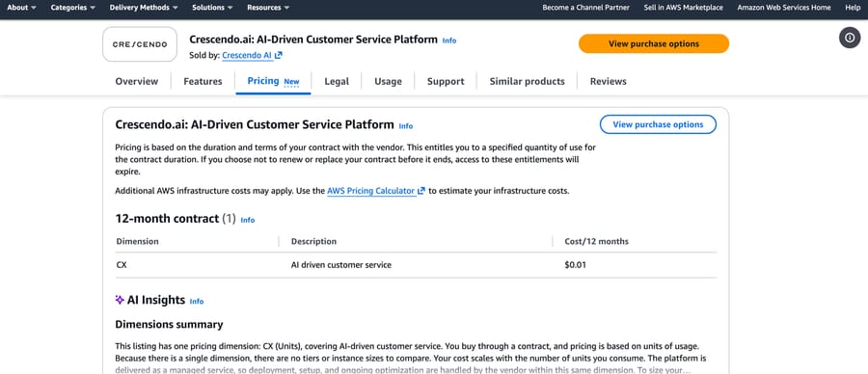868x374 pixels.
Task: Click the AI Insights sparkle icon
Action: coord(120,300)
